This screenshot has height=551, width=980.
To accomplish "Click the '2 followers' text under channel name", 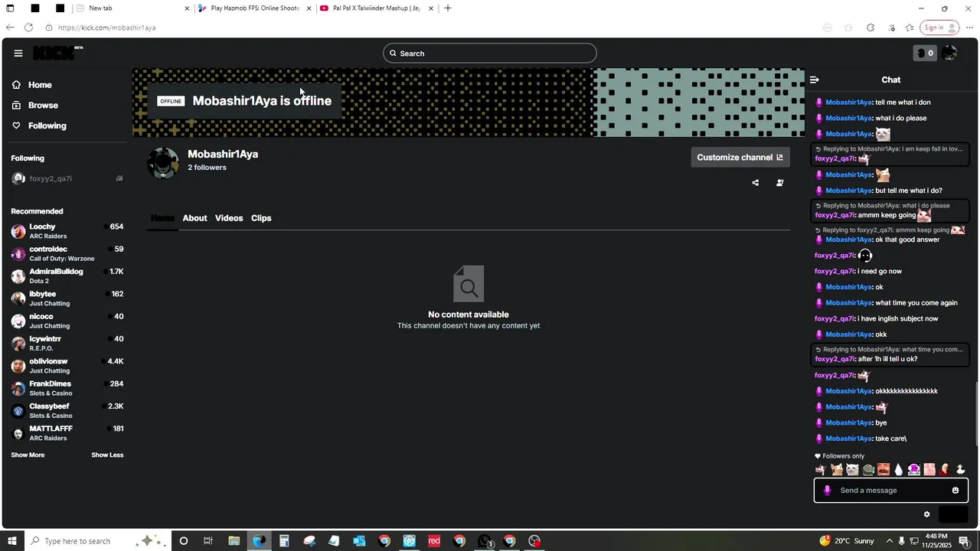I will click(x=207, y=168).
